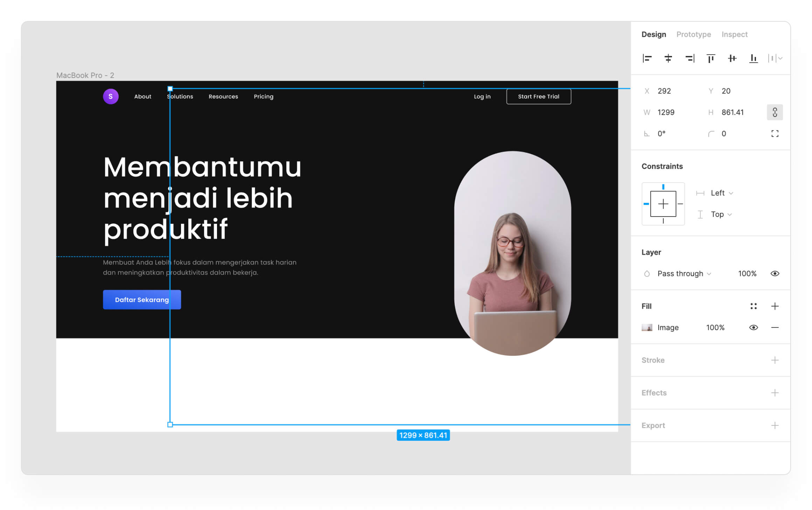Click the Image fill thumbnail swatch
This screenshot has height=510, width=812.
647,328
